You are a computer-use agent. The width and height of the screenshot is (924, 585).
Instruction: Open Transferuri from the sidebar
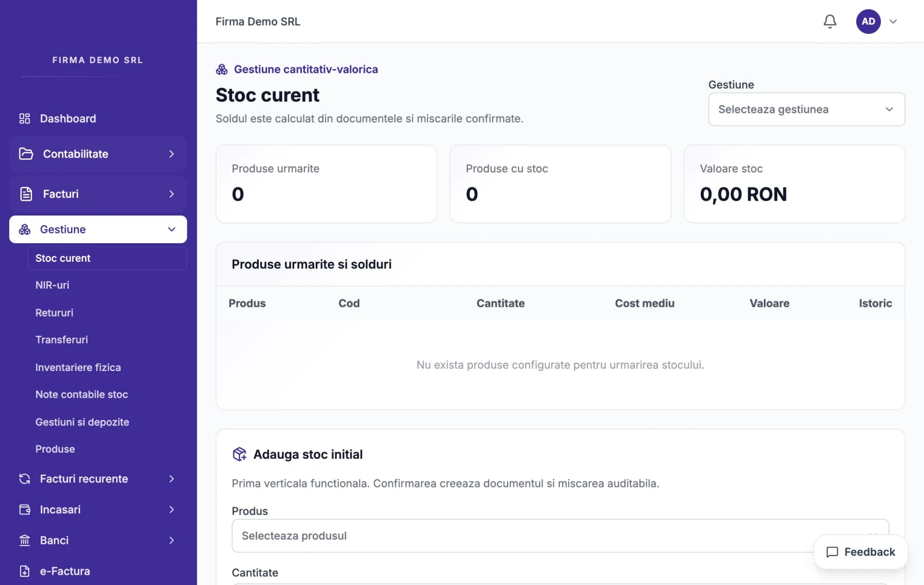[x=62, y=340]
